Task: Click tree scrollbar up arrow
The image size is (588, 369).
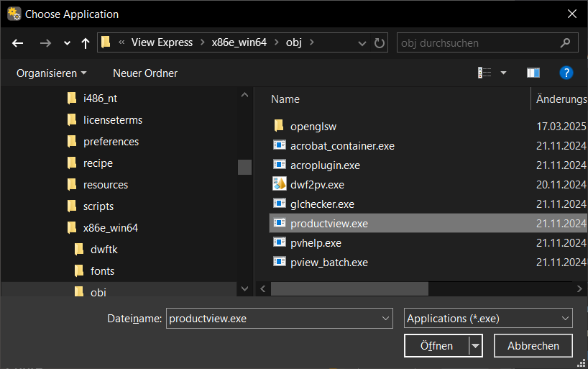Action: tap(244, 95)
